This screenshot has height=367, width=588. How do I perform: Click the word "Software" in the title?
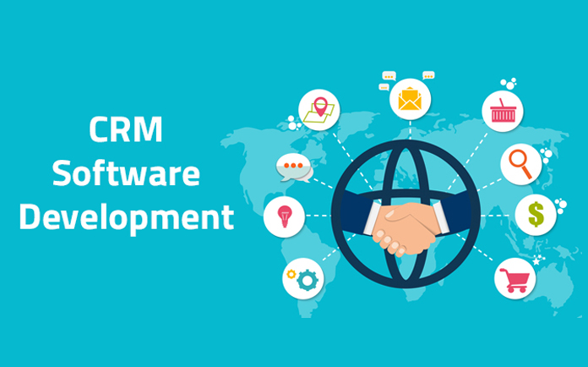[x=126, y=174]
